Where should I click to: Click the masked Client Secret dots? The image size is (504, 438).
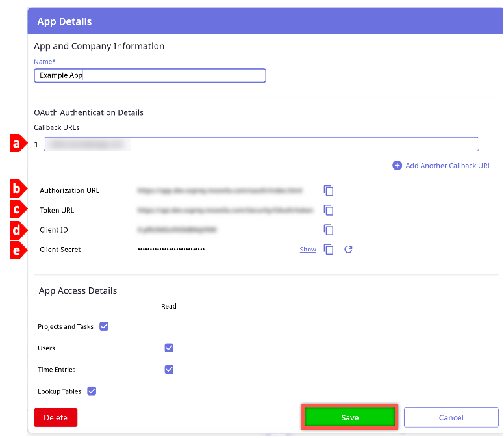(x=171, y=250)
